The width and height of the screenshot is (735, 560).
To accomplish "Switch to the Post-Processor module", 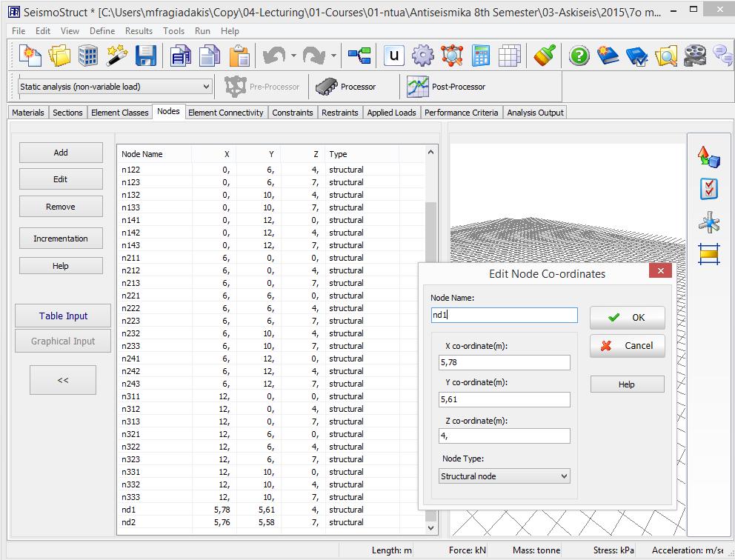I will point(446,87).
